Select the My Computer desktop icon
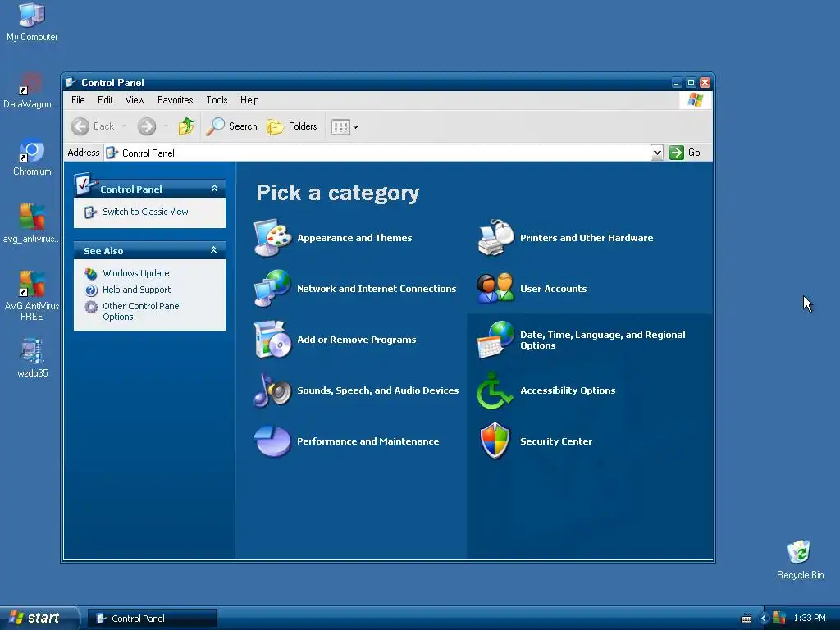Screen dimensions: 840x630 (x=32, y=22)
